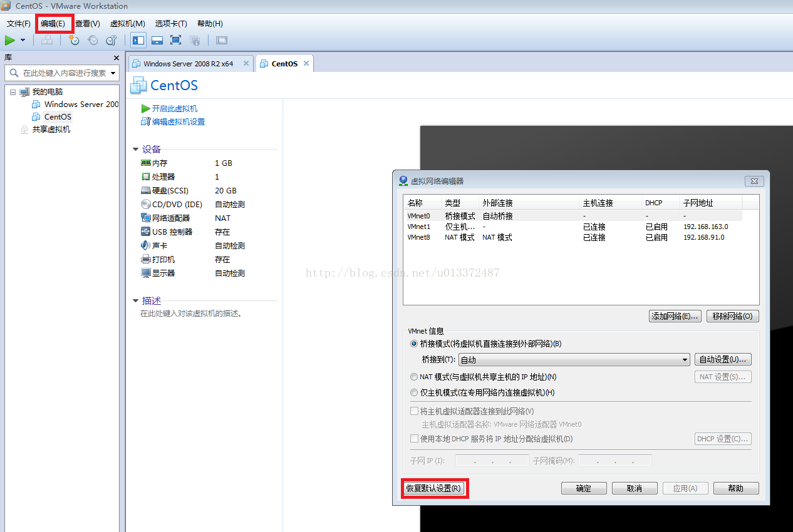Image resolution: width=793 pixels, height=532 pixels.
Task: Close the Windows Server 2008 R2 tab
Action: tap(246, 63)
